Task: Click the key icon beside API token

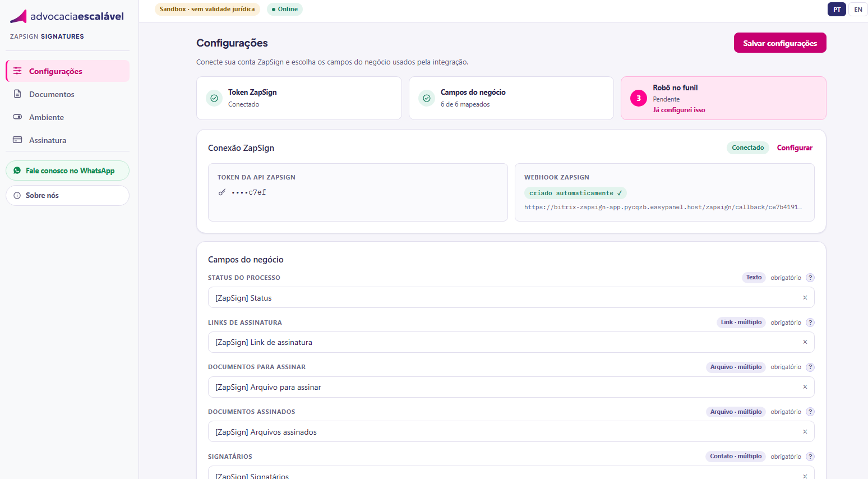Action: coord(222,192)
